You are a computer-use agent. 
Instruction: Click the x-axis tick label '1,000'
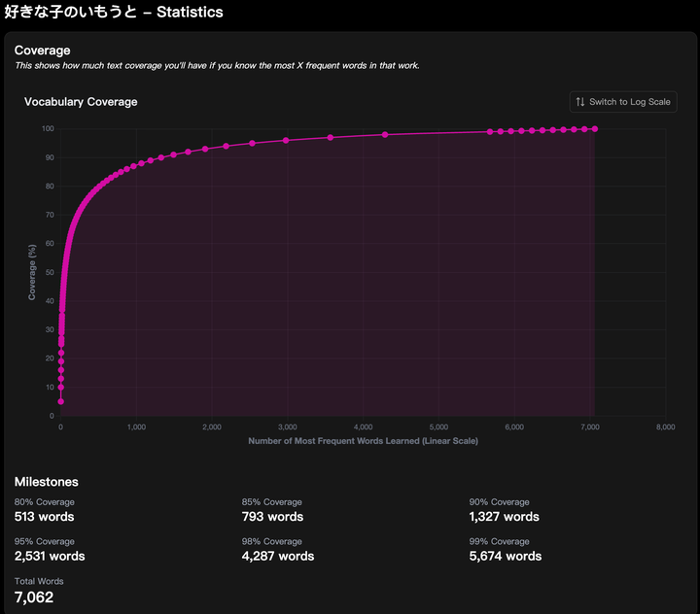137,427
